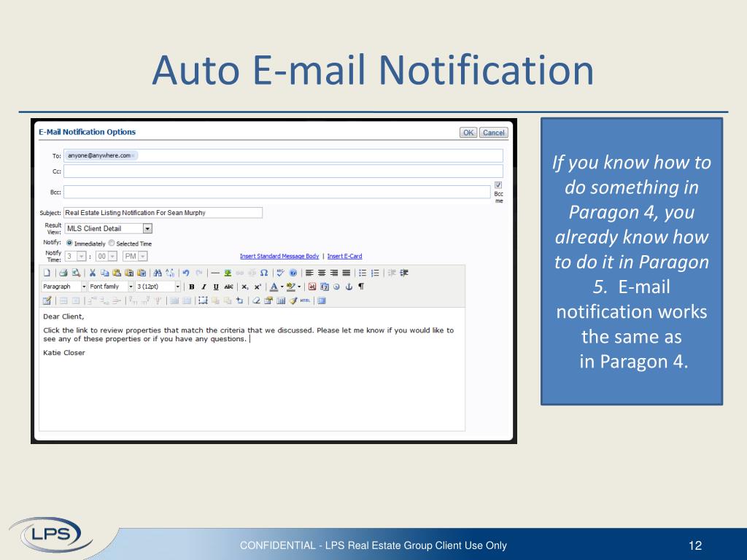Click the Insert Time clock icon
The height and width of the screenshot is (560, 747).
point(336,287)
